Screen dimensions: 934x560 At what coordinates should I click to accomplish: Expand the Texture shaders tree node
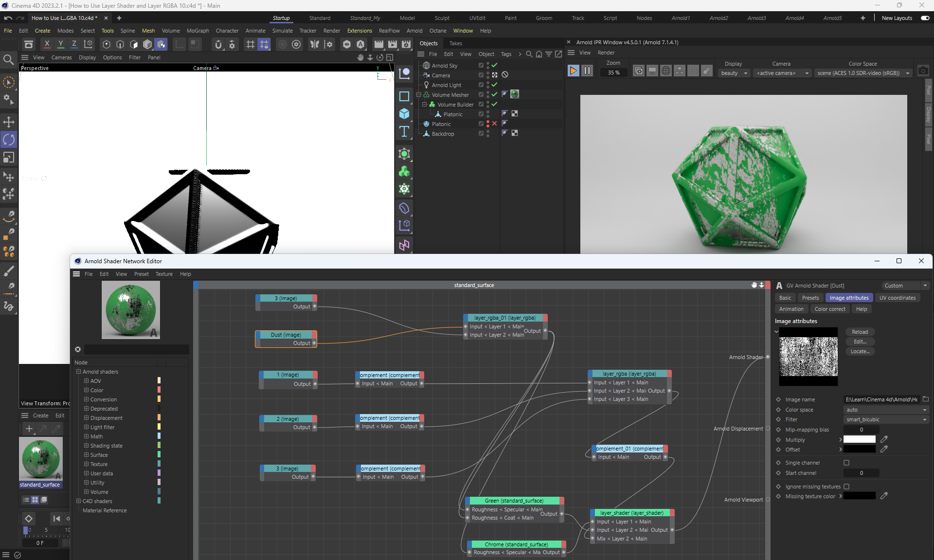click(86, 464)
